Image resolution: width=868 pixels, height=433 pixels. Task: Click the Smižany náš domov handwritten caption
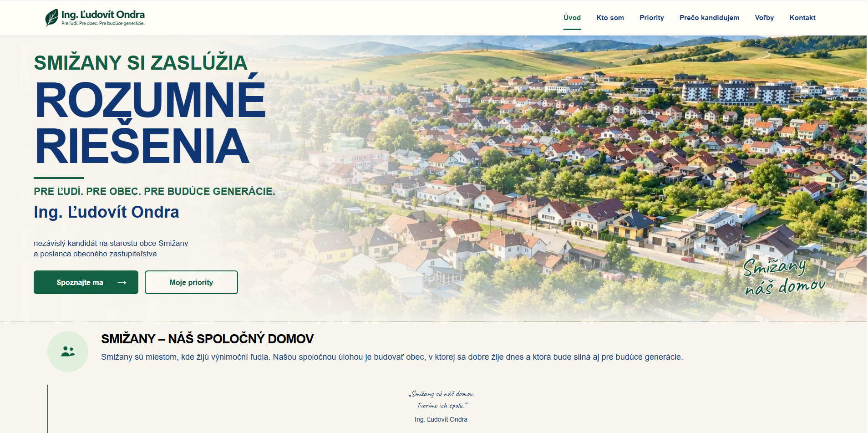[x=784, y=277]
